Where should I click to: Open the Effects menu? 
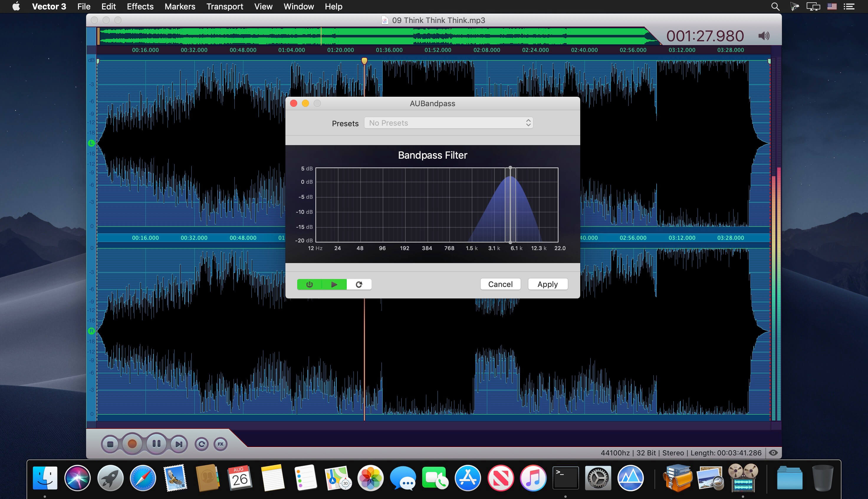[140, 6]
